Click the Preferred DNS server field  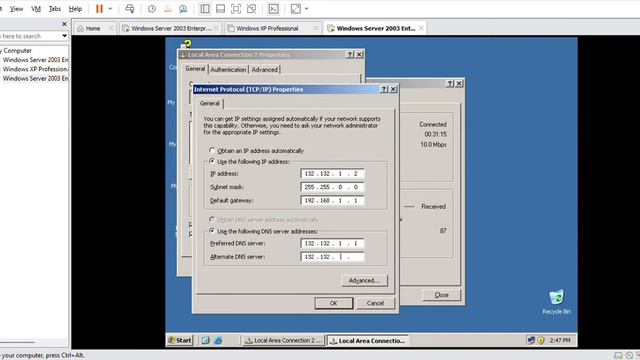pyautogui.click(x=332, y=243)
